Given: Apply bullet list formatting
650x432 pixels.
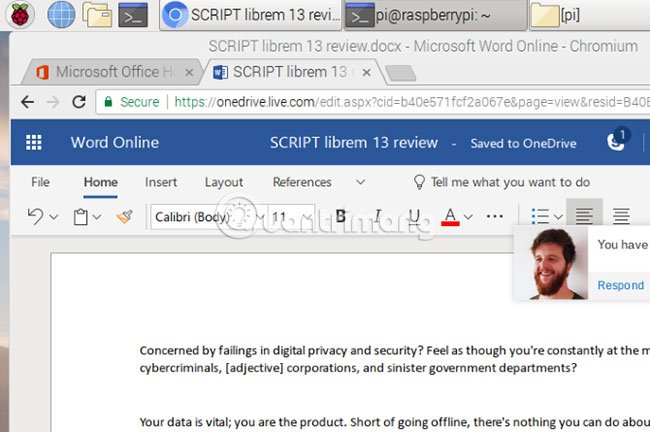Looking at the screenshot, I should coord(541,216).
